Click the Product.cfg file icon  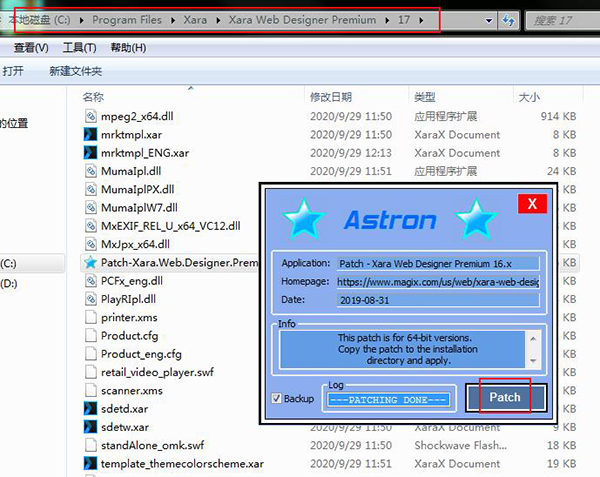[91, 335]
